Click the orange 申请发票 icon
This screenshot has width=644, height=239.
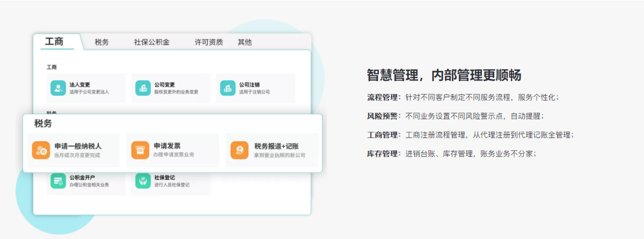140,150
